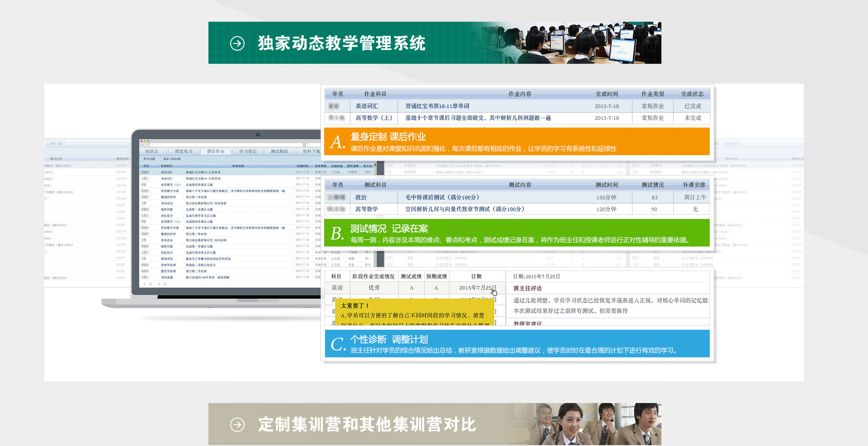Click the red close dot in laptop browser
Image resolution: width=868 pixels, height=446 pixels.
142,141
